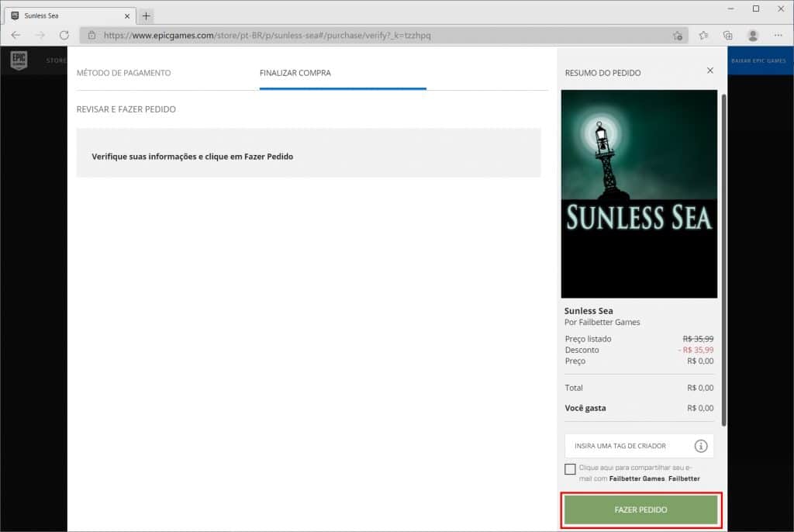Click the lock icon in the address bar
The image size is (794, 532).
click(x=91, y=36)
